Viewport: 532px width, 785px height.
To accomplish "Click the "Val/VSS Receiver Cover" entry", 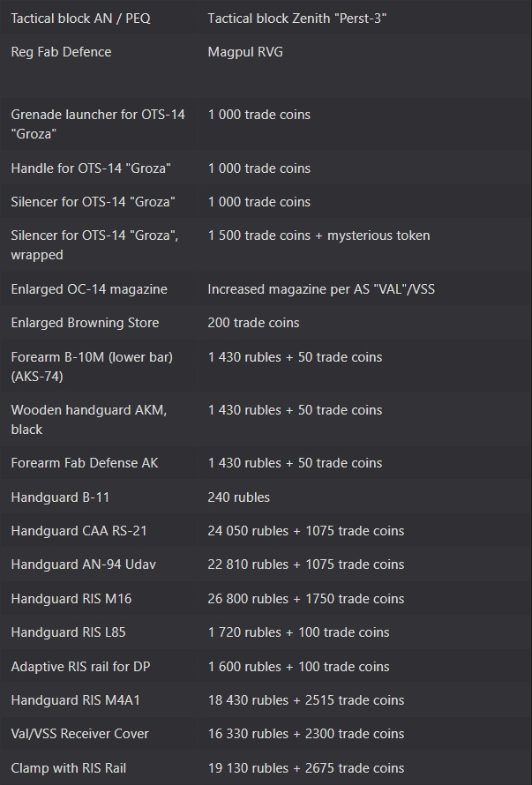I will coord(80,734).
